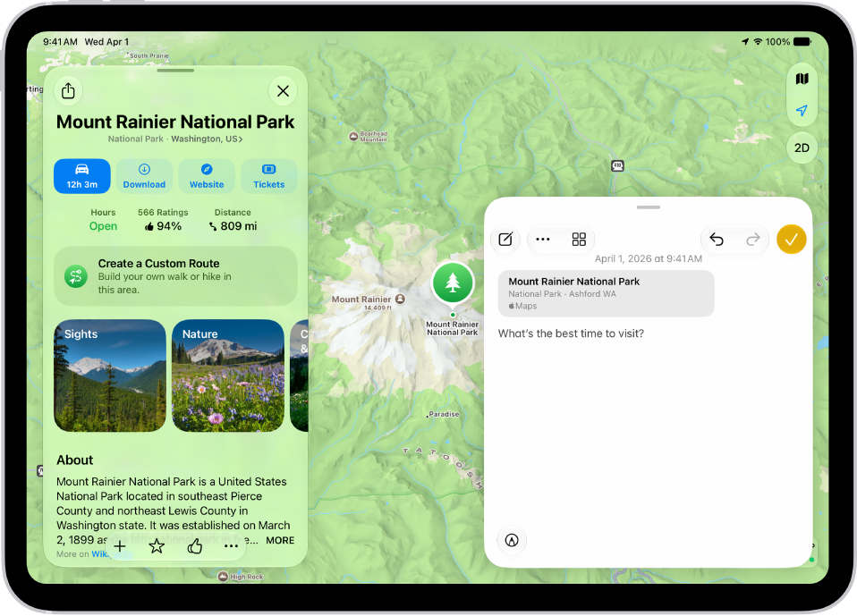The image size is (857, 616).
Task: Create new note with compose icon
Action: [505, 240]
